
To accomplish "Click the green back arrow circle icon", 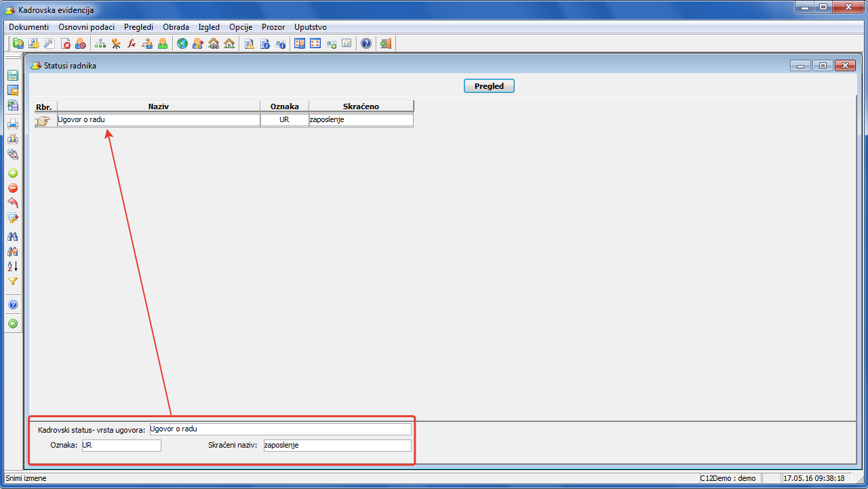I will pos(12,324).
